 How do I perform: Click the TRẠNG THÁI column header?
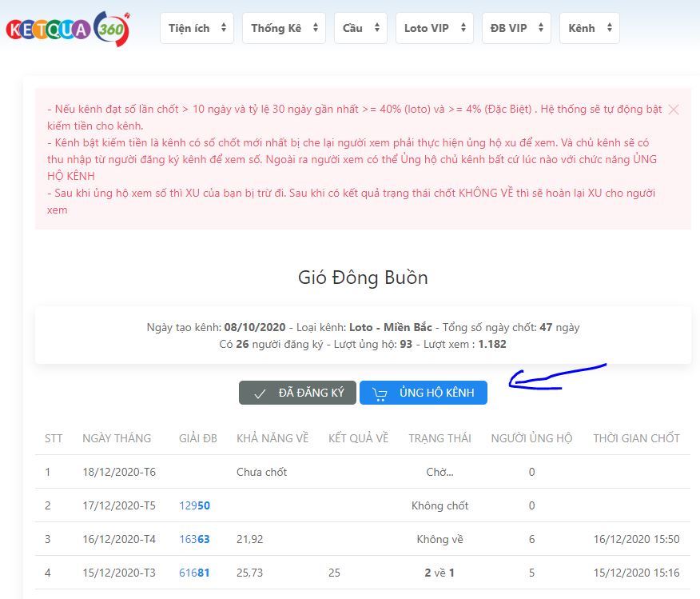click(x=439, y=438)
